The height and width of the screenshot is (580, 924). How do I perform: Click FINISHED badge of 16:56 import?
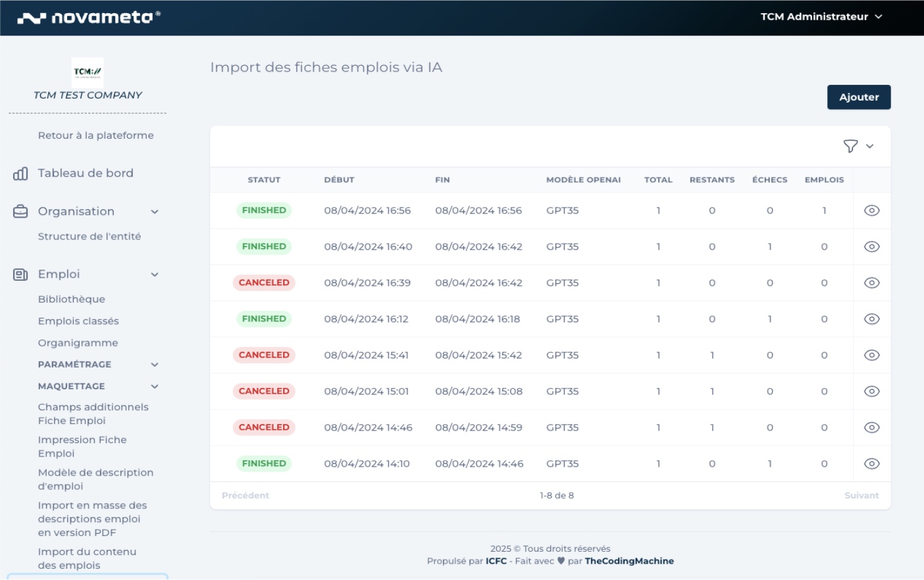[264, 210]
